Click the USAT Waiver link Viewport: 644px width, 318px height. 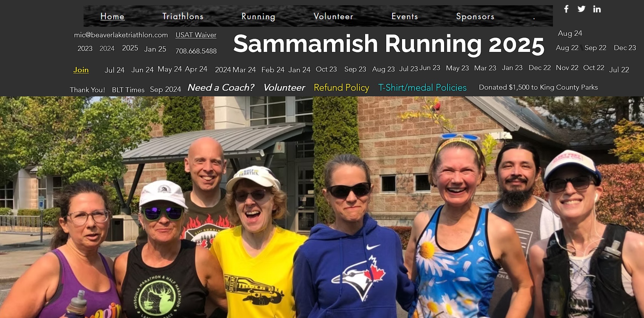click(196, 35)
